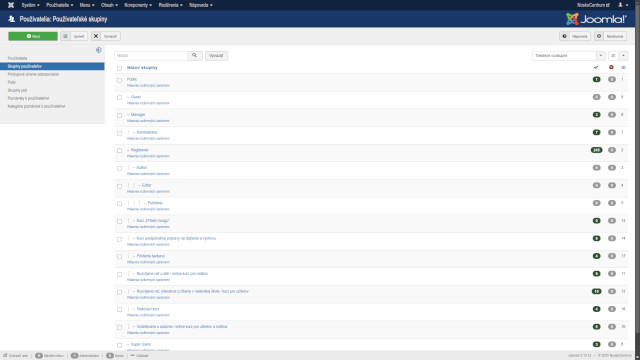Open the list limit dropdown showing 20
This screenshot has width=640, height=360.
[618, 56]
